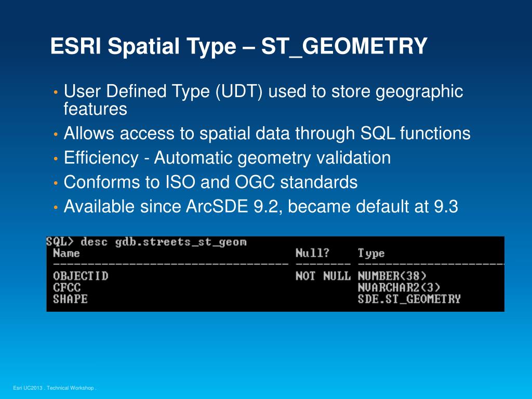Select the 'SDE.ST_GEOMETRY' type value
Image resolution: width=532 pixels, height=399 pixels.
(409, 299)
